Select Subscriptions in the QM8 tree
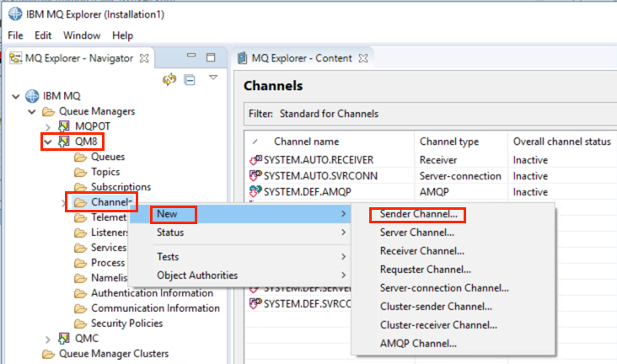 pos(121,187)
